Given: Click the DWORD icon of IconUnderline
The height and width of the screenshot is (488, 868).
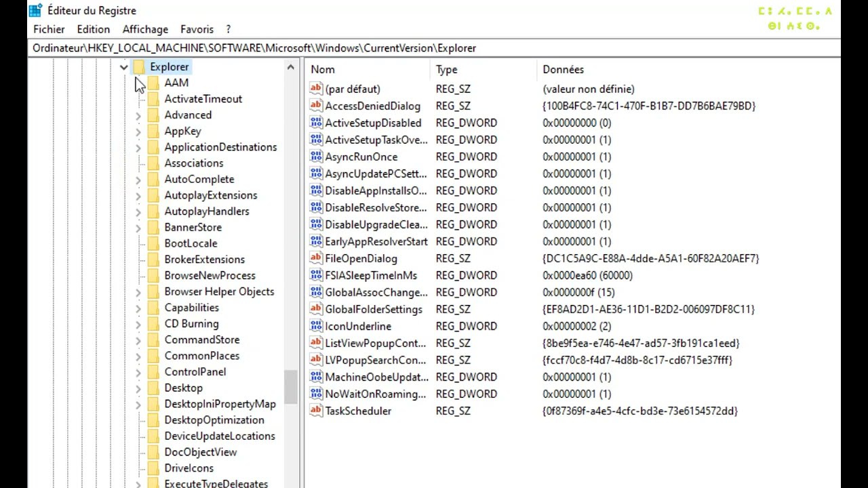Looking at the screenshot, I should [x=316, y=326].
